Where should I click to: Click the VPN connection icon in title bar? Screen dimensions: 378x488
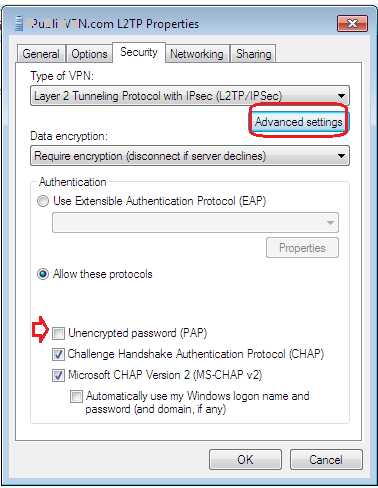[x=19, y=24]
